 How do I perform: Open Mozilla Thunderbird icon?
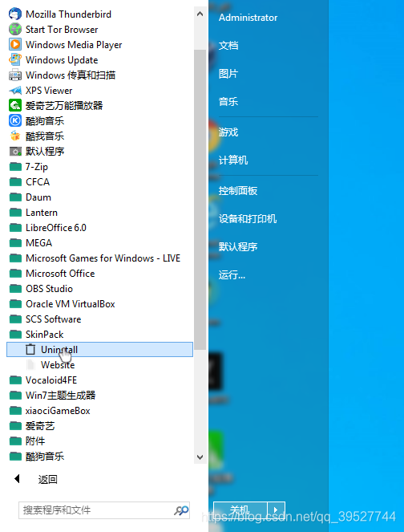pyautogui.click(x=15, y=14)
